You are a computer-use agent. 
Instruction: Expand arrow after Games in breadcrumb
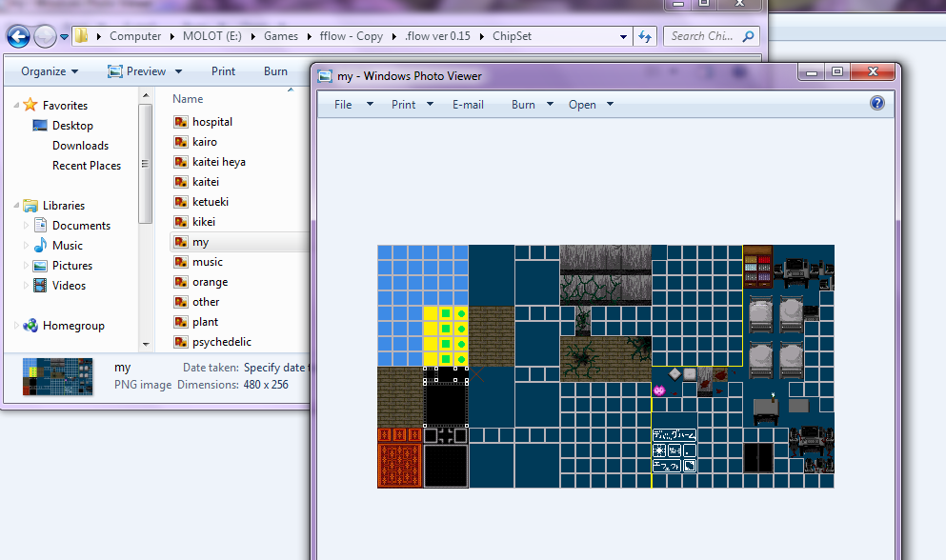click(309, 37)
